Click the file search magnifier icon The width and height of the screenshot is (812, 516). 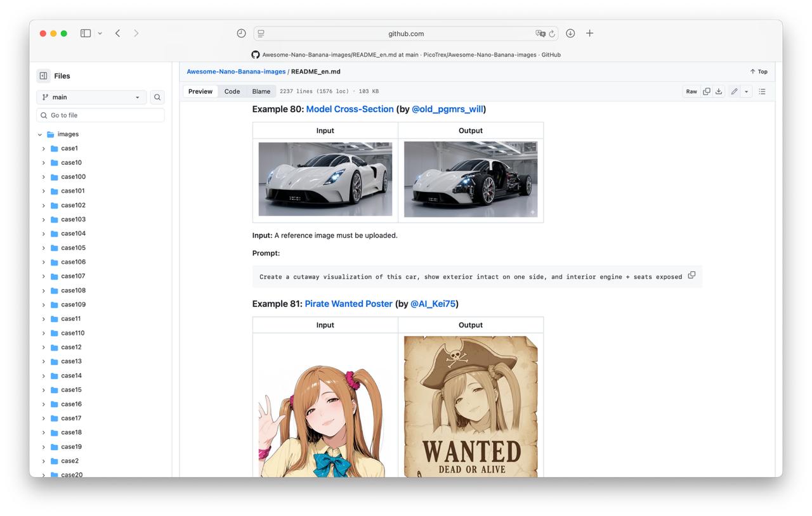(157, 97)
